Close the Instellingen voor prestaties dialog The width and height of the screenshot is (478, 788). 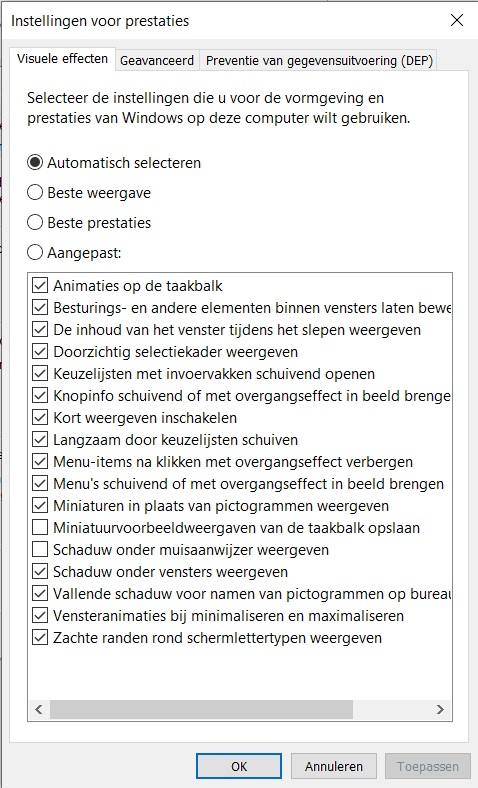tap(457, 20)
